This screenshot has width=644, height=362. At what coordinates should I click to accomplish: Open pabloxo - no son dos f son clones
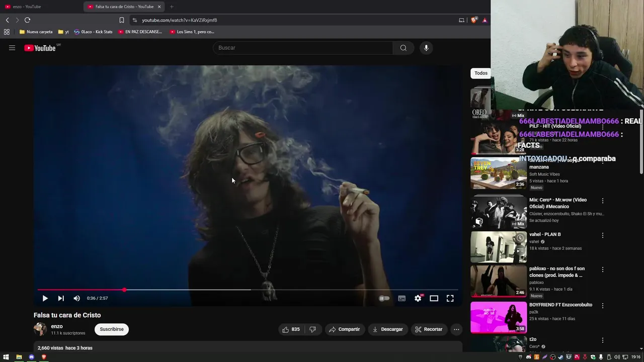[x=557, y=272]
